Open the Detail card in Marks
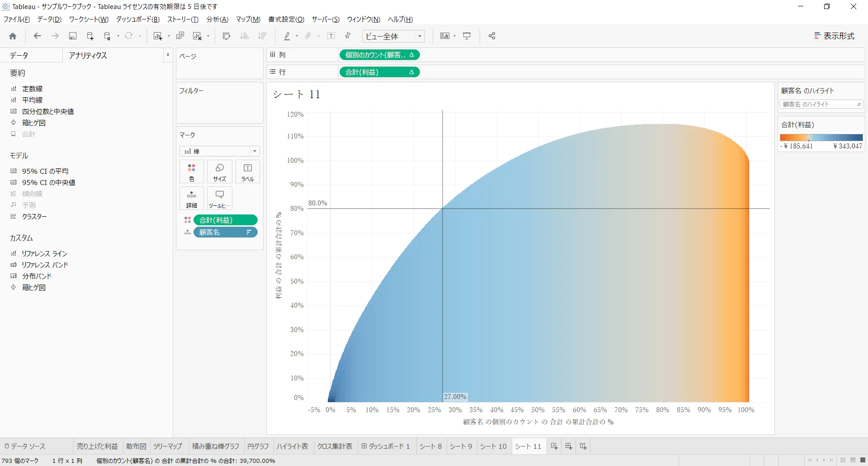The width and height of the screenshot is (868, 466). coord(192,198)
